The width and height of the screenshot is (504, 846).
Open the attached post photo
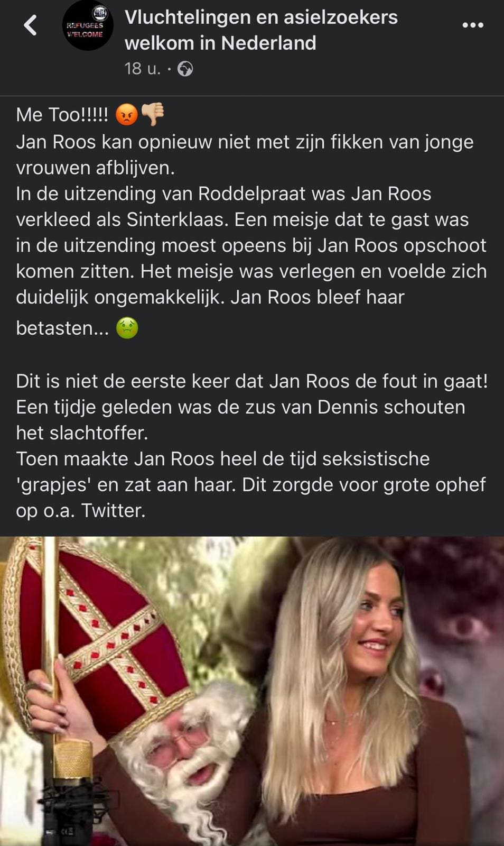tap(252, 691)
